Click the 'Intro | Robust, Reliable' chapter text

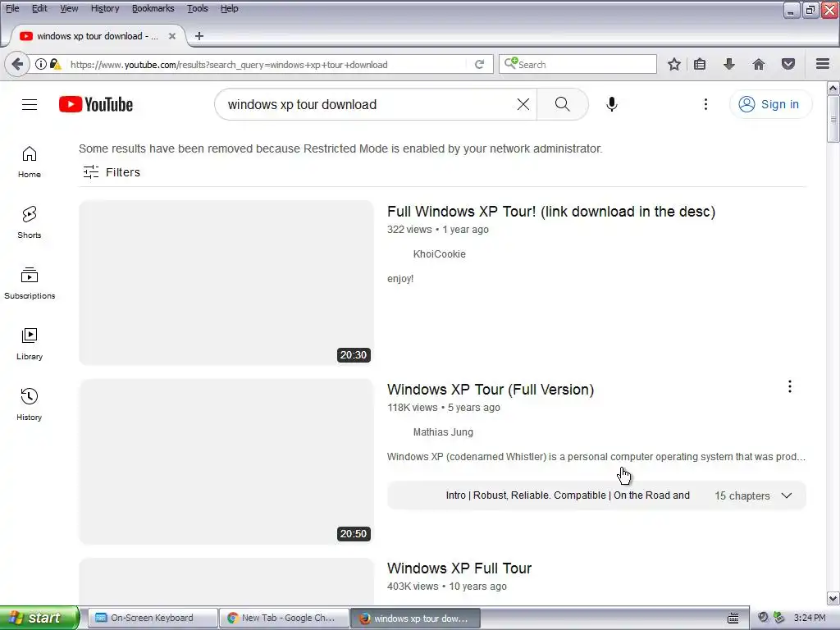click(568, 495)
